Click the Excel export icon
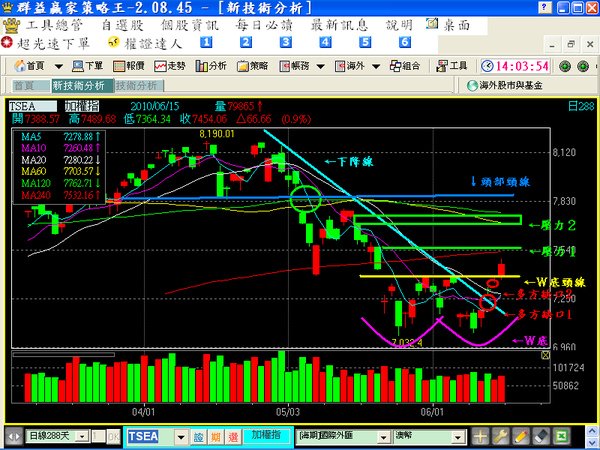The image size is (600, 450). coord(561,436)
